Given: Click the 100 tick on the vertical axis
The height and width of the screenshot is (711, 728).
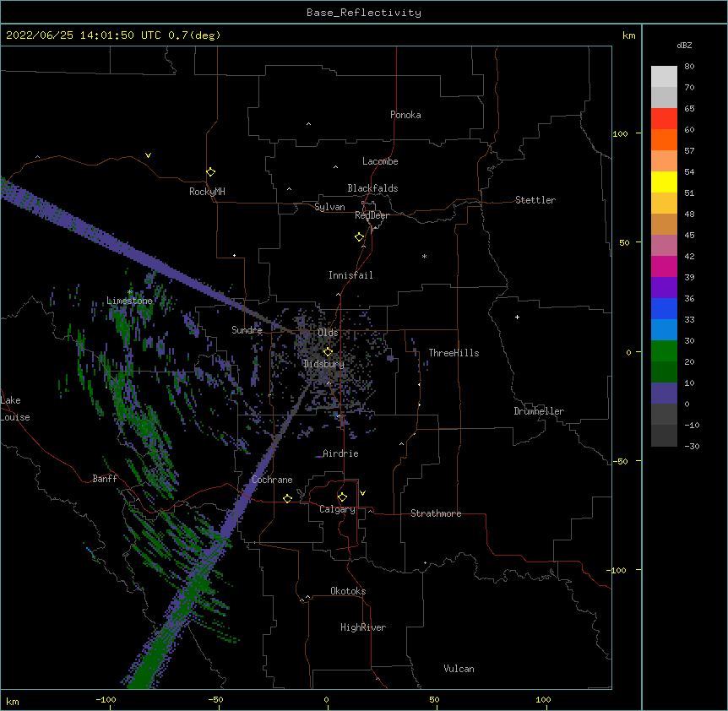Looking at the screenshot, I should tap(620, 133).
